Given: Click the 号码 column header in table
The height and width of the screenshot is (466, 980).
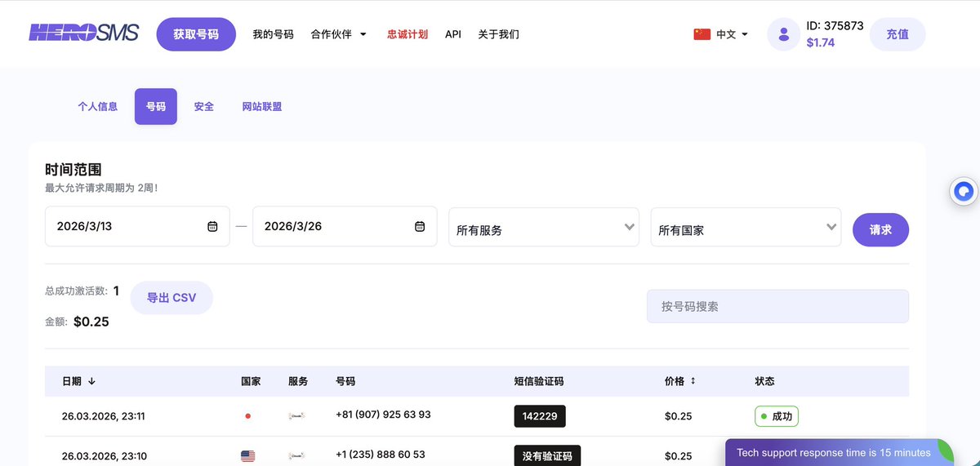Looking at the screenshot, I should coord(345,381).
